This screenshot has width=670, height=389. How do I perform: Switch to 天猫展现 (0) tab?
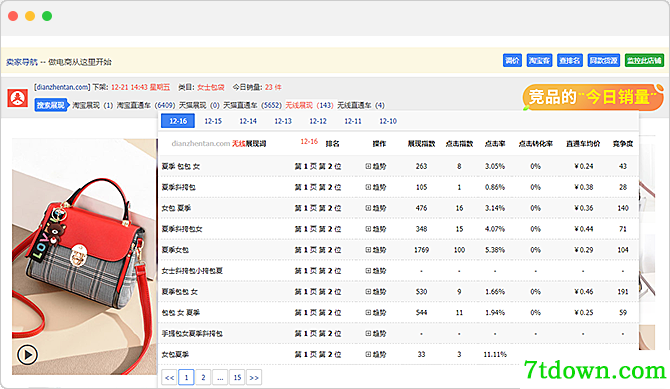199,105
